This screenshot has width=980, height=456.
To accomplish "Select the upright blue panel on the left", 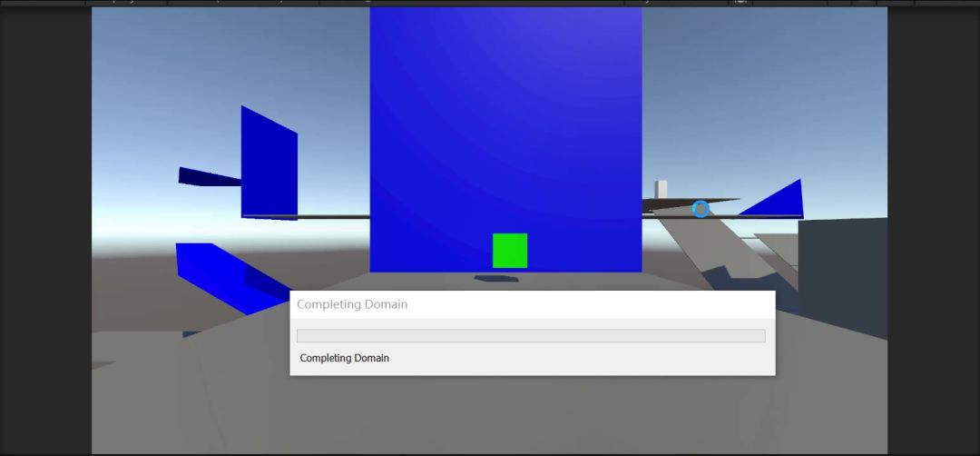I will (x=269, y=164).
